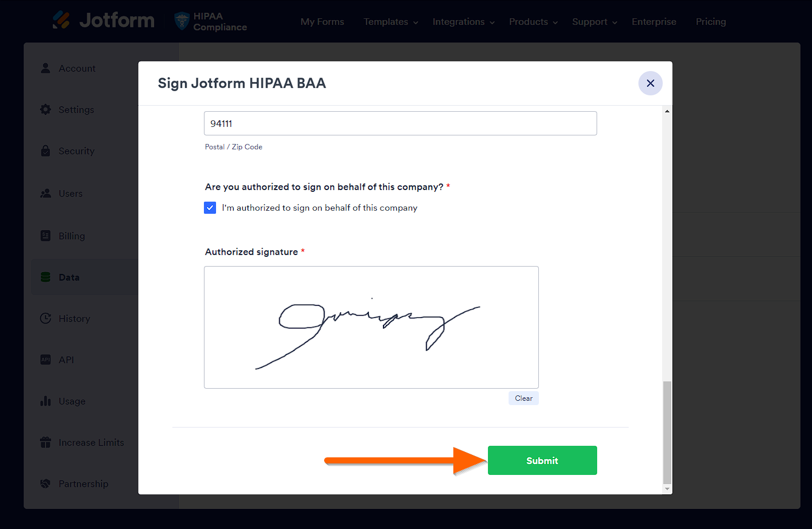812x529 pixels.
Task: Close the Sign Jotform HIPAA BAA dialog
Action: click(651, 83)
